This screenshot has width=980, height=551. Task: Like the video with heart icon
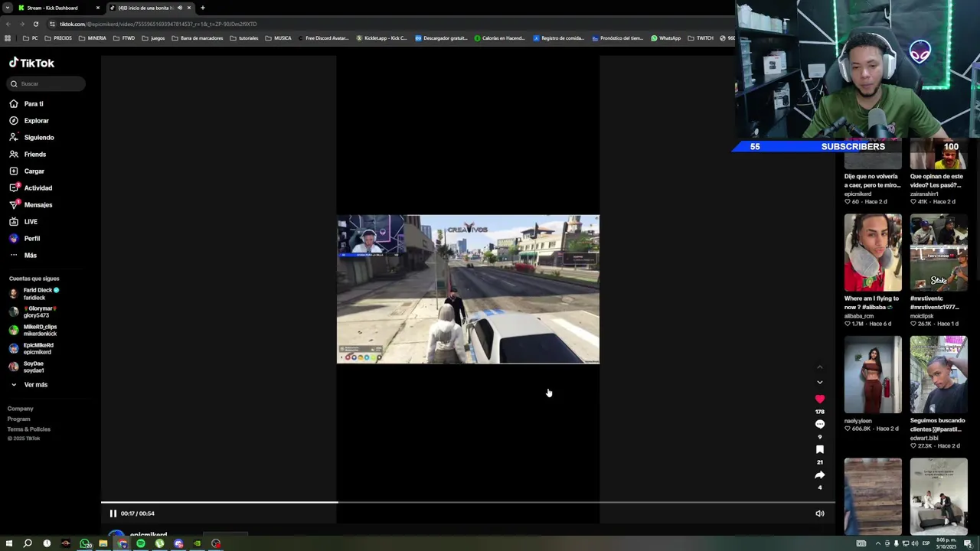819,399
